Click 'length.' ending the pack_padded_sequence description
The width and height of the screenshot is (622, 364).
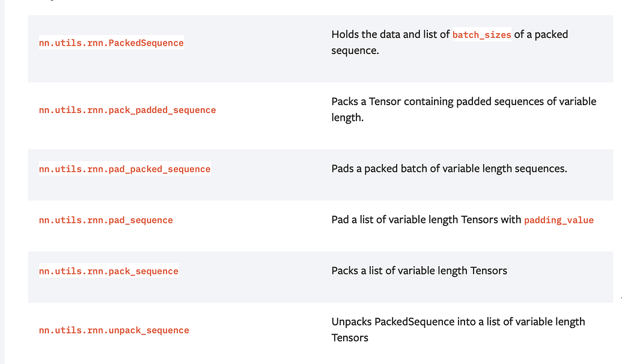pos(347,118)
